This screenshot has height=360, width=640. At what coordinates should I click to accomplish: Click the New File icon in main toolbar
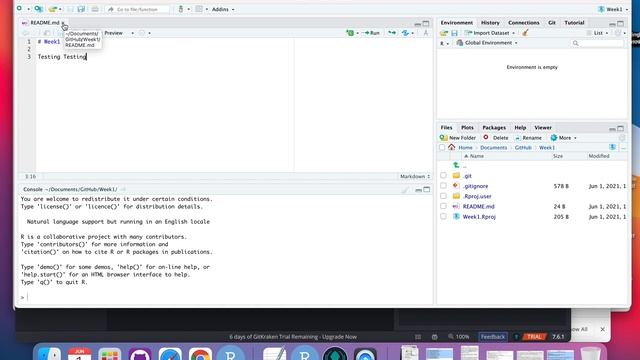(x=19, y=9)
